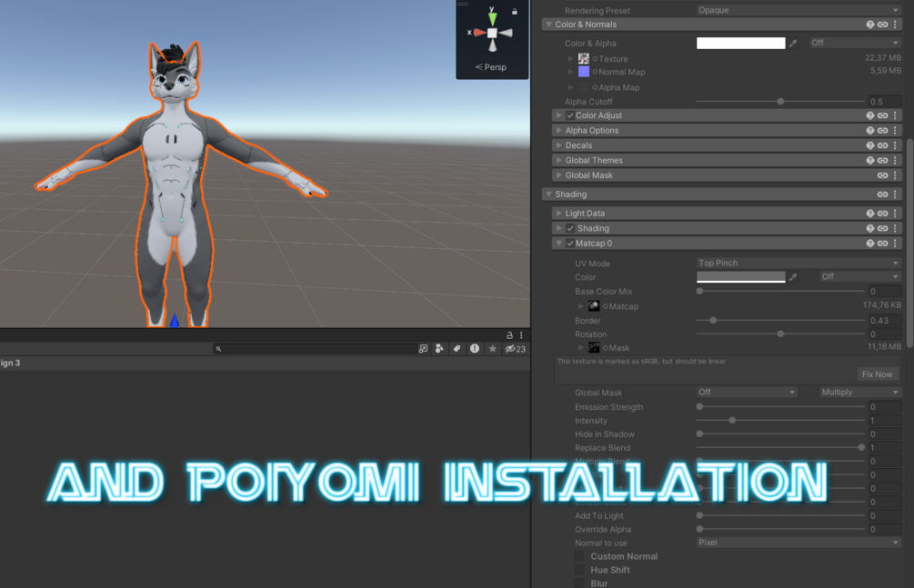The image size is (914, 588).
Task: Open three-dot menu on Shading section header
Action: tap(895, 194)
